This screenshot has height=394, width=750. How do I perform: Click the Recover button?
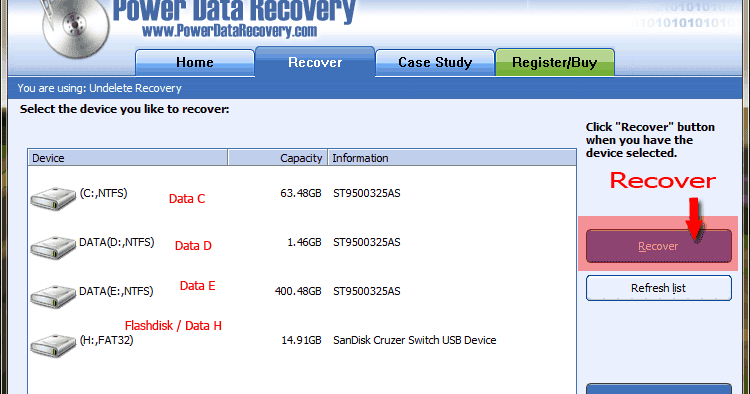point(659,246)
